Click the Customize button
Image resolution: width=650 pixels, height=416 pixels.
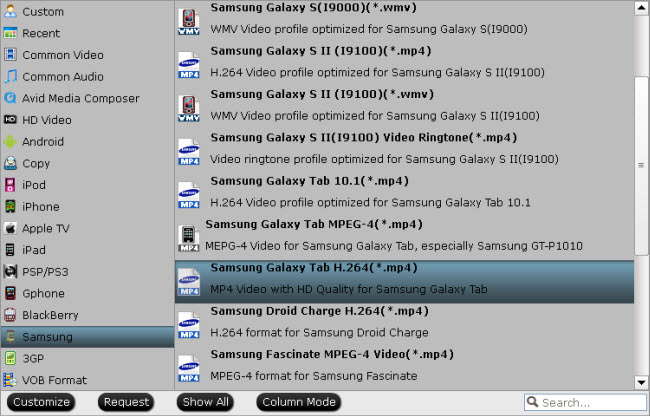pos(41,402)
